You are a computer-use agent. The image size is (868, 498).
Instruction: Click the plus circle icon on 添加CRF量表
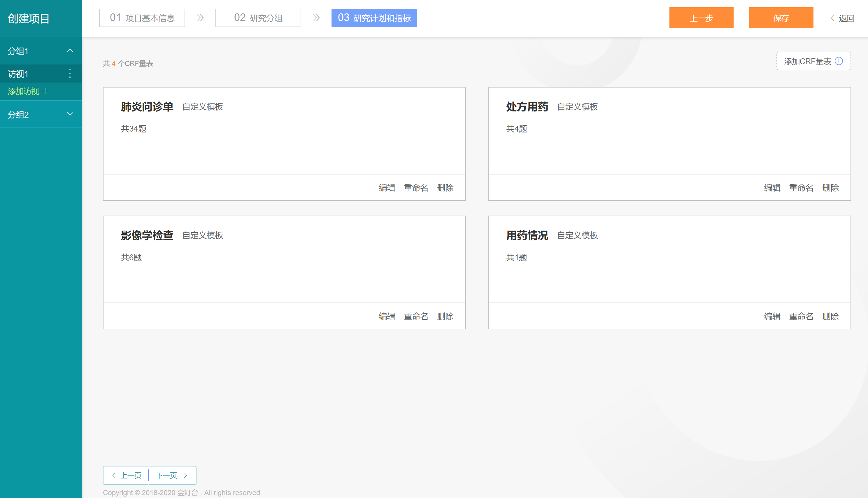coord(839,61)
